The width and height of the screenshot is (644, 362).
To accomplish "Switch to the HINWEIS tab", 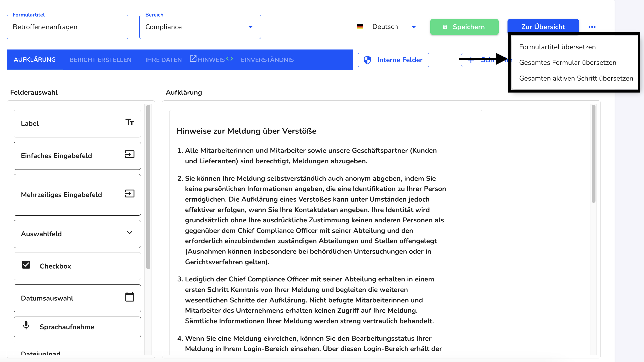I will click(211, 60).
